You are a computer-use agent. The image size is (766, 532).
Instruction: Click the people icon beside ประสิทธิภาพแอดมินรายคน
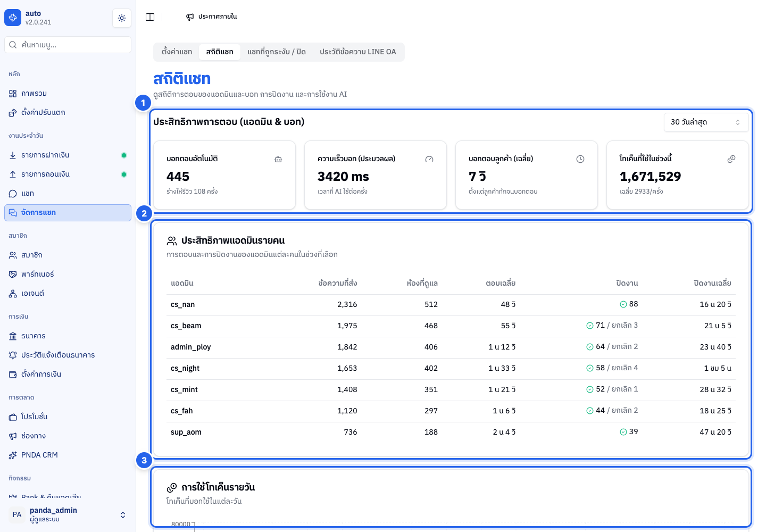tap(172, 241)
